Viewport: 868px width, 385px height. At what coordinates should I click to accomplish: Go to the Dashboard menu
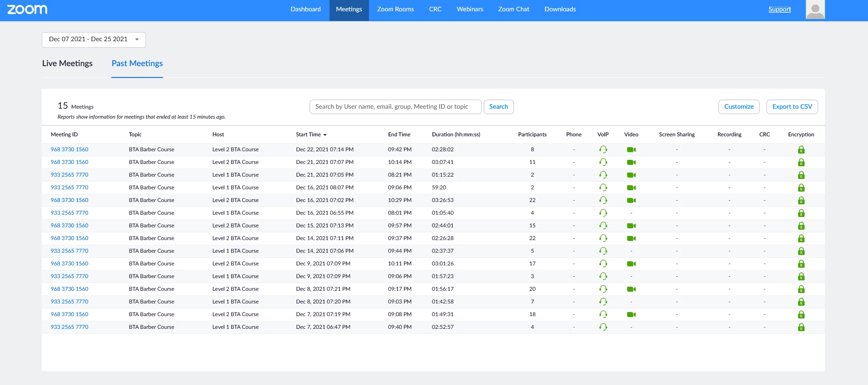(305, 10)
